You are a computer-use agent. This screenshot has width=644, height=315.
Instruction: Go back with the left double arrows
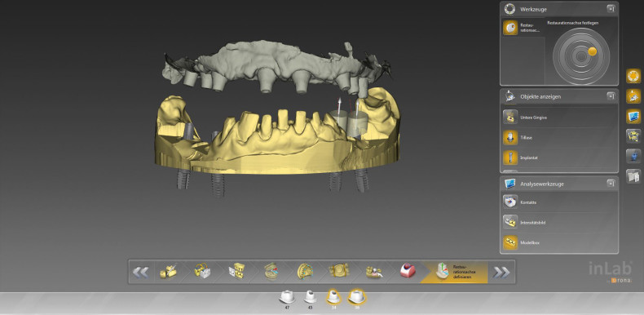coord(141,272)
